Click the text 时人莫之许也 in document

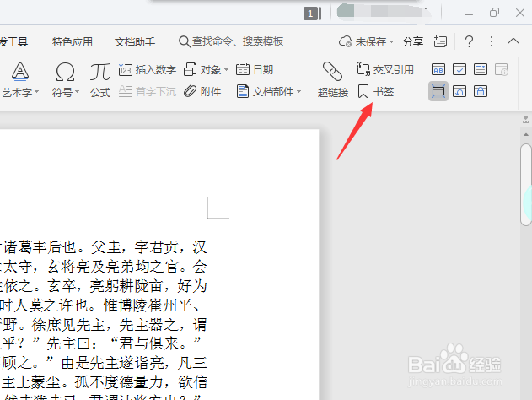44,305
